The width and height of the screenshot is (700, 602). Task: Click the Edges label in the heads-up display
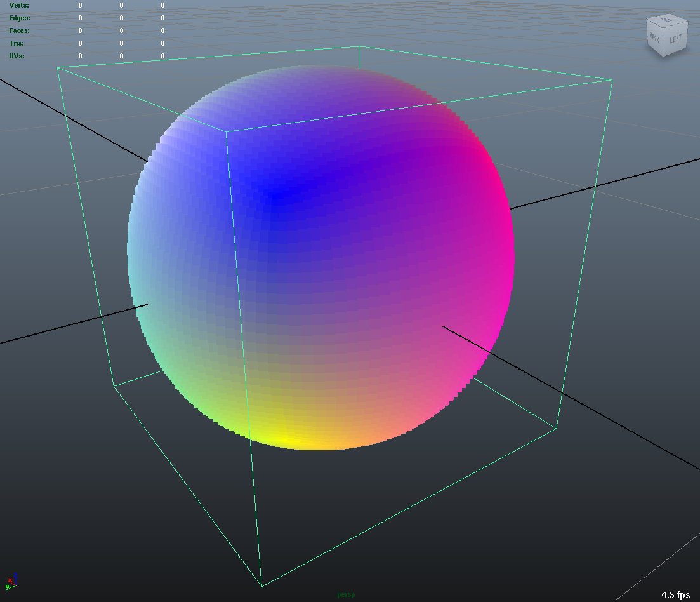click(20, 18)
